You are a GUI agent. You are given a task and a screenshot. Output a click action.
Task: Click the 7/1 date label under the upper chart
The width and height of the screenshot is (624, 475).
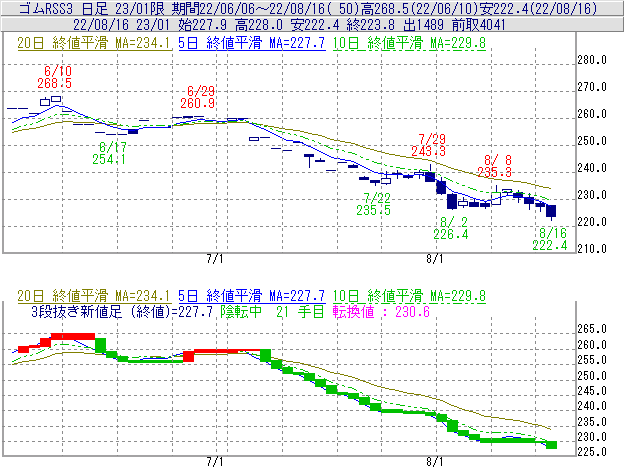pyautogui.click(x=215, y=259)
